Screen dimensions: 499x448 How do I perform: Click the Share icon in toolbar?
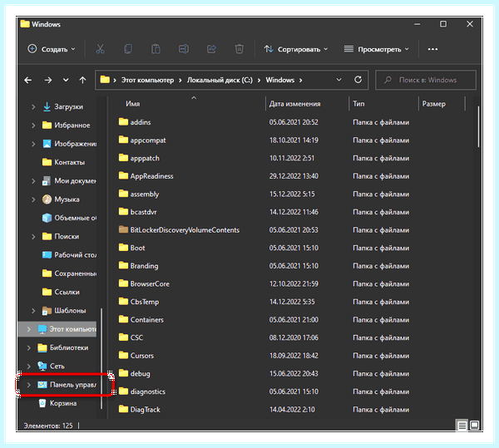(211, 49)
